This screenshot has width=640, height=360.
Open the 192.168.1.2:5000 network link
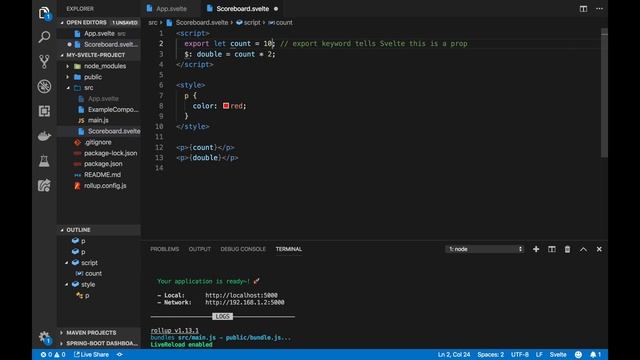[244, 302]
